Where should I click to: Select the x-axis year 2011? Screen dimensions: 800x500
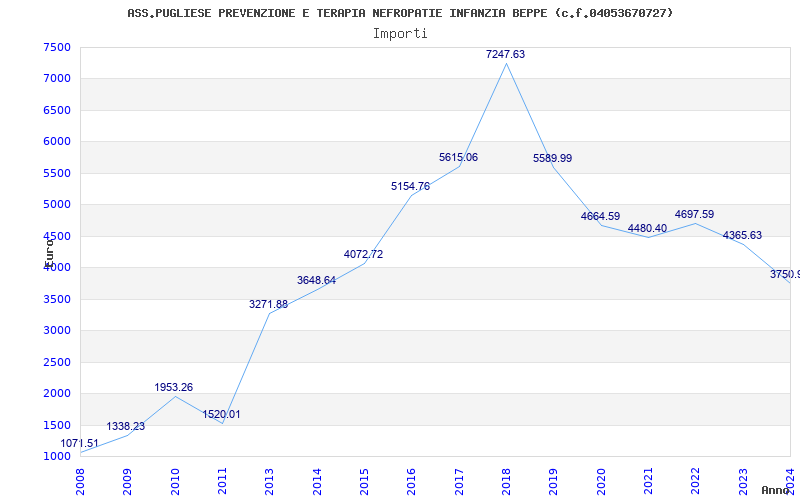(222, 482)
